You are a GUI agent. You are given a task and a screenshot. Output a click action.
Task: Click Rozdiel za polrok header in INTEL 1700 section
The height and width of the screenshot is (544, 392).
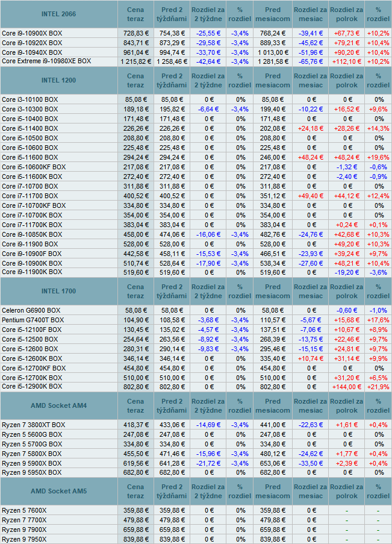tap(347, 292)
